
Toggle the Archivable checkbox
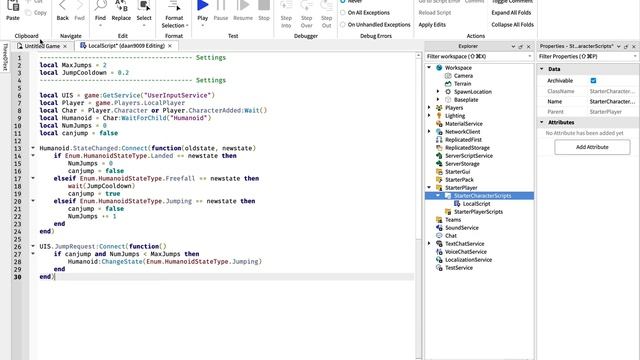pos(593,81)
